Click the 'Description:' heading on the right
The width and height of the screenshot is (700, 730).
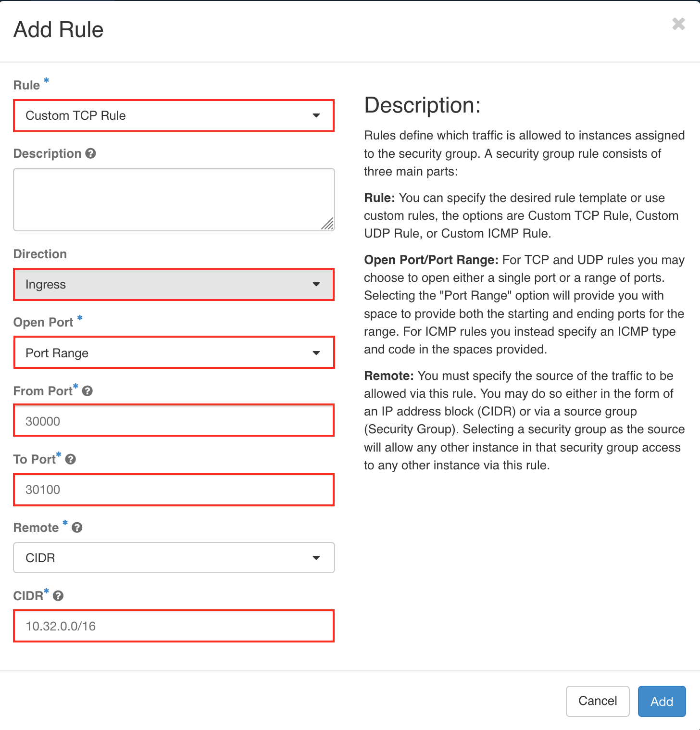[x=423, y=105]
